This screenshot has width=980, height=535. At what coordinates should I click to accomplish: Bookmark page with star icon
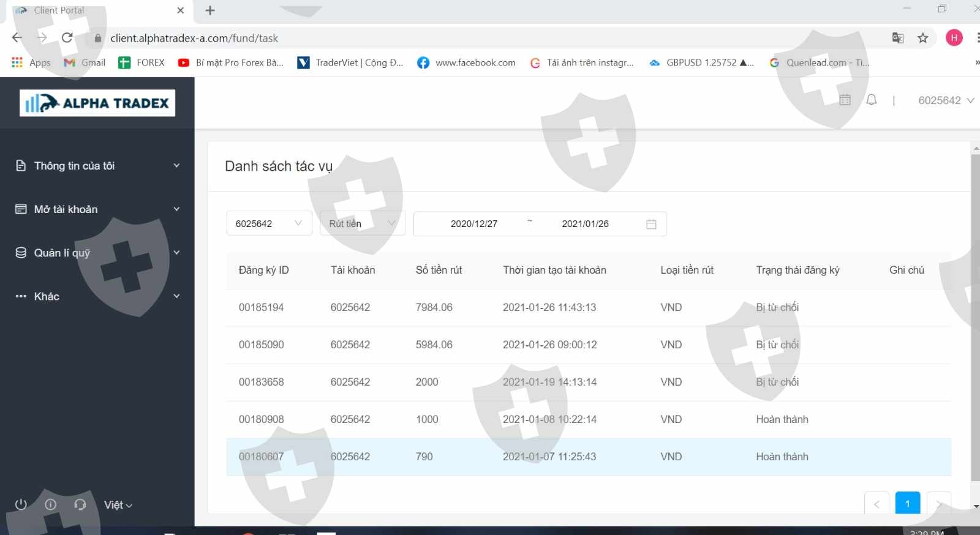coord(922,38)
